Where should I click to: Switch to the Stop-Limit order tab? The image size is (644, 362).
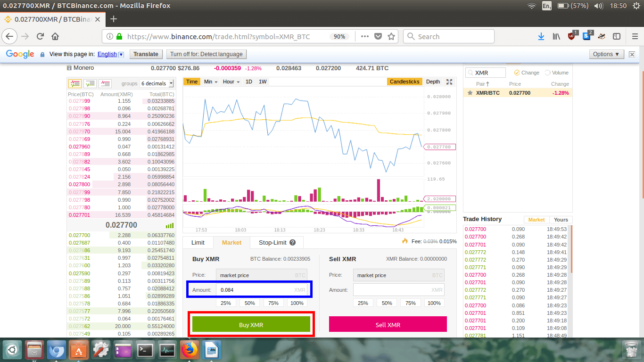pos(277,242)
